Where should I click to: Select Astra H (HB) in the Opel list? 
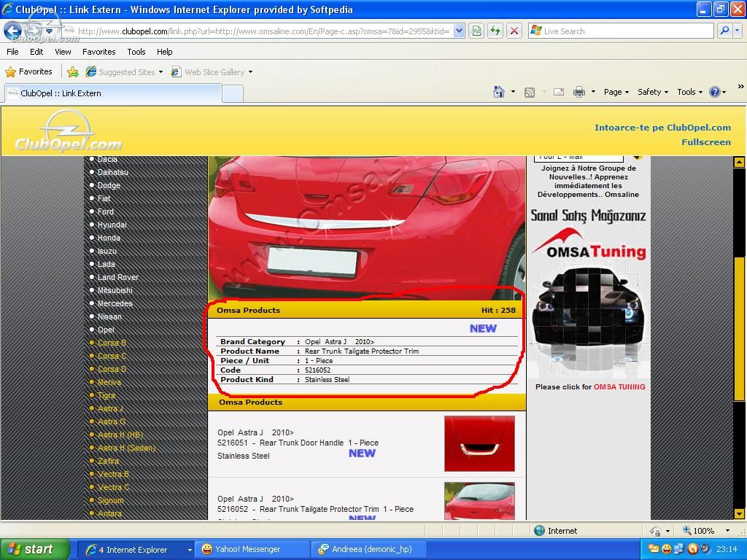120,435
